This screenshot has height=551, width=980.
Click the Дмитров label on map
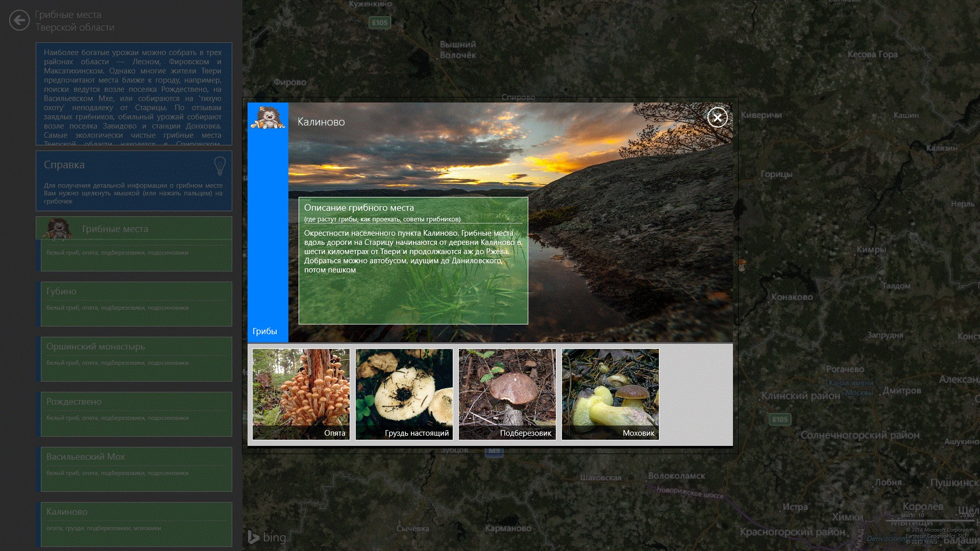pyautogui.click(x=902, y=390)
